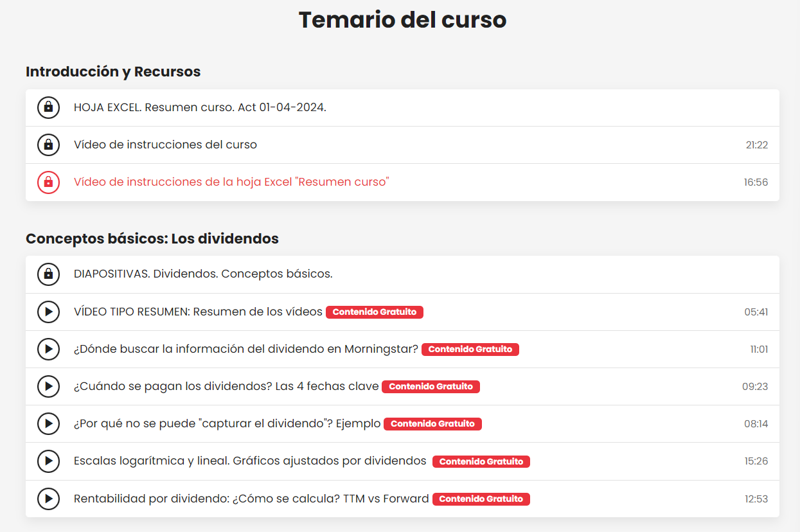
Task: Click the 21:22 duration text
Action: click(x=757, y=145)
